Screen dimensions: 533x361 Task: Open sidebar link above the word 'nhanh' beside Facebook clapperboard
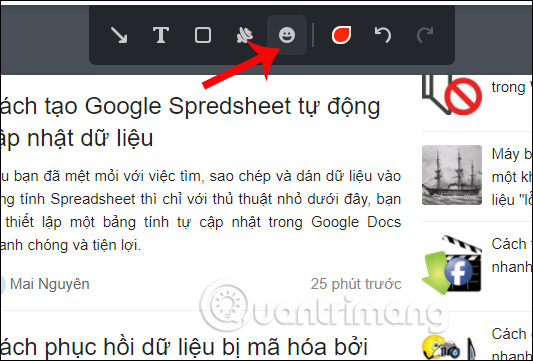pos(512,255)
